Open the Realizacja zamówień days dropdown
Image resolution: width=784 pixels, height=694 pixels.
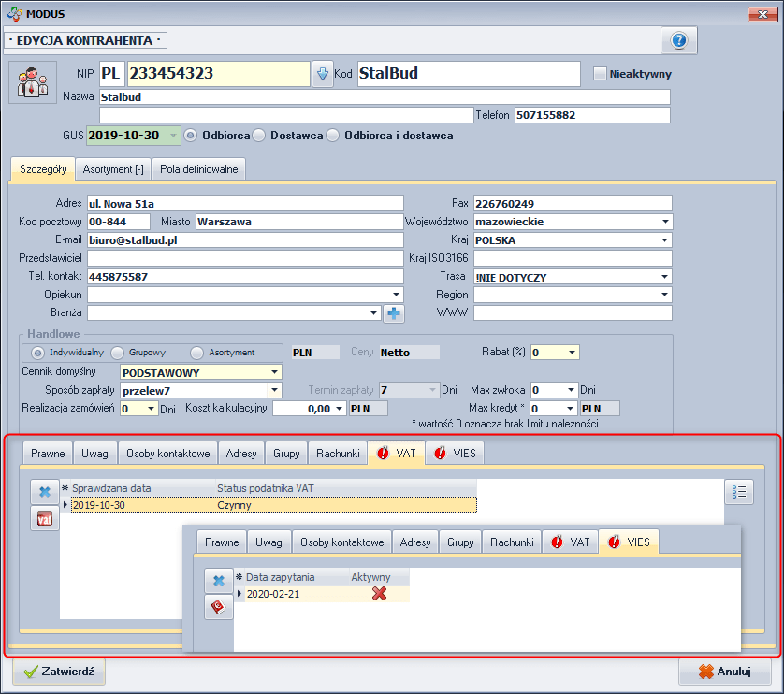click(151, 409)
